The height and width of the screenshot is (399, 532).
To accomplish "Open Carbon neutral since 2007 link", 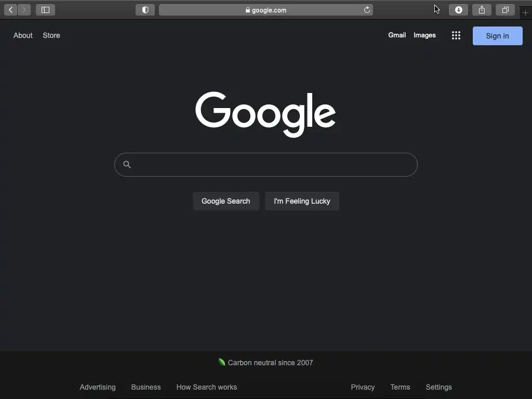I will (x=270, y=363).
